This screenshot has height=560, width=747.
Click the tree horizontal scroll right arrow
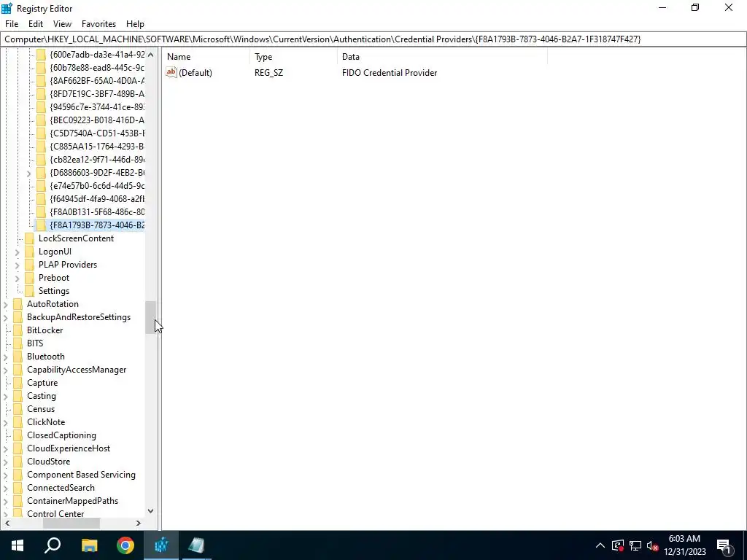point(139,523)
